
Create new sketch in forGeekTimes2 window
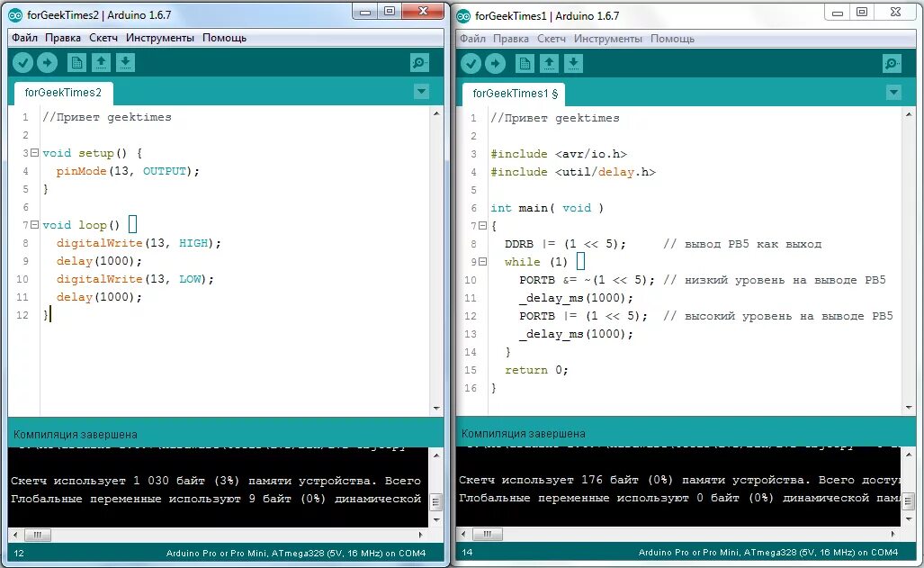pos(76,62)
